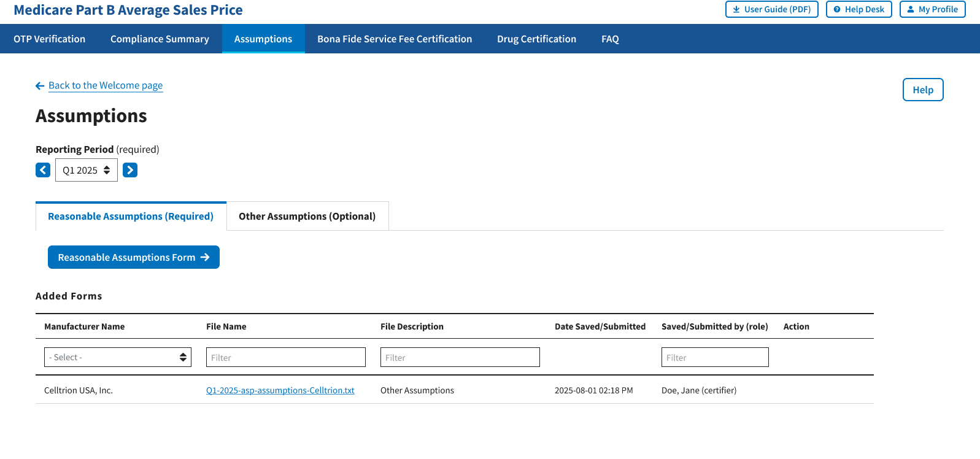This screenshot has width=980, height=459.
Task: Open the FAQ page
Action: [610, 39]
